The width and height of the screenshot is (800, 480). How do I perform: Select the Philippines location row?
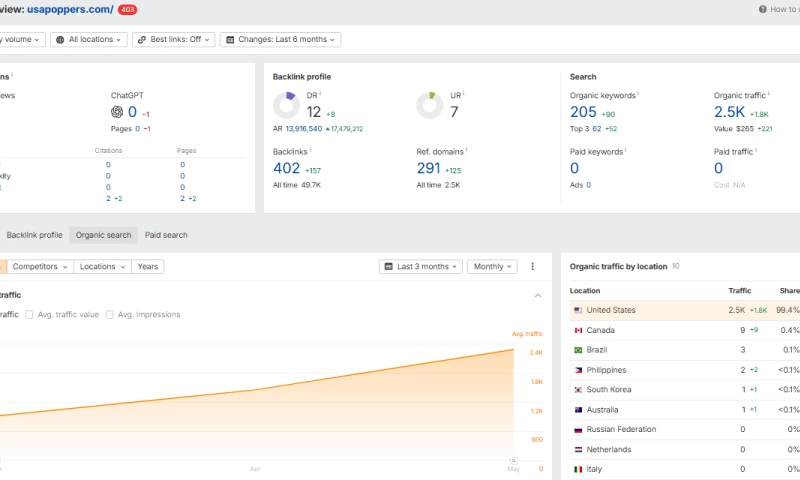click(x=685, y=370)
